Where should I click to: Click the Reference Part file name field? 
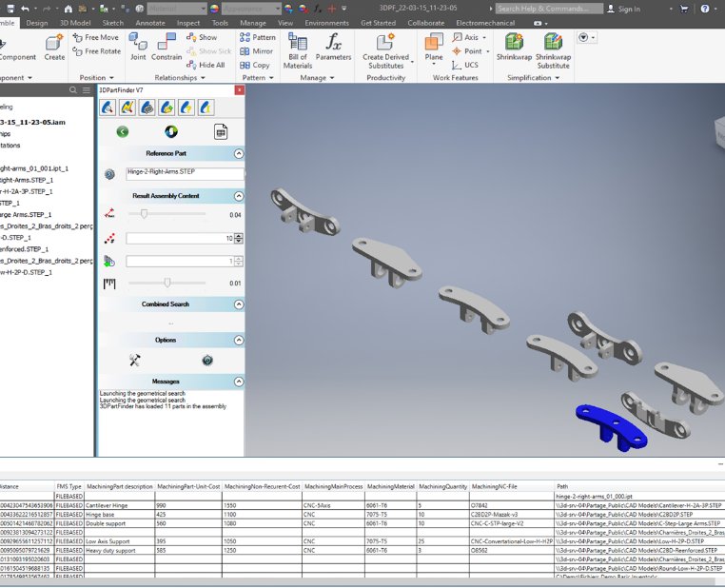click(x=184, y=173)
